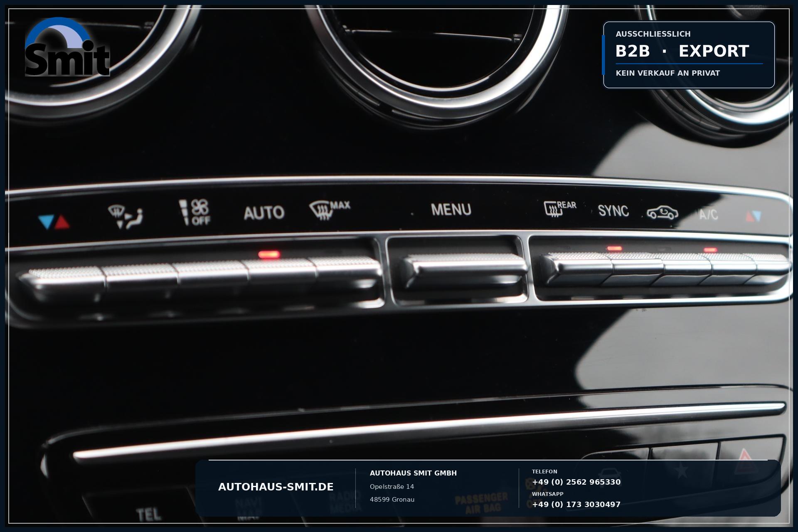Click the WhatsApp number +49 (0) 173 3030497

coord(576,505)
